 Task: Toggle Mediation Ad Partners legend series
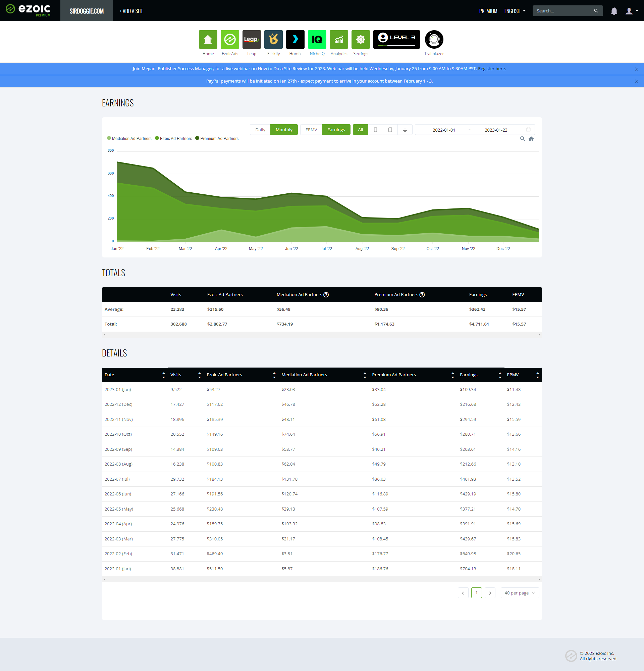click(129, 139)
